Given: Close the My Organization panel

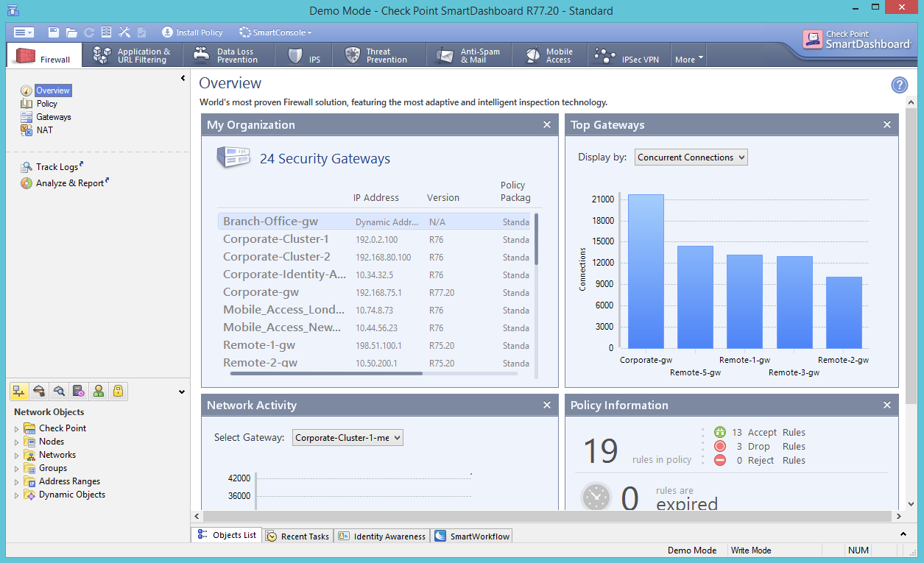Looking at the screenshot, I should 547,125.
